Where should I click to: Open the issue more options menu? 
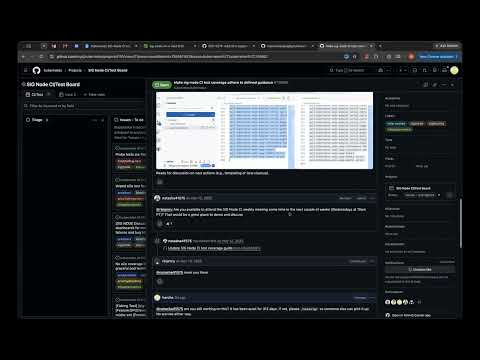tap(444, 85)
